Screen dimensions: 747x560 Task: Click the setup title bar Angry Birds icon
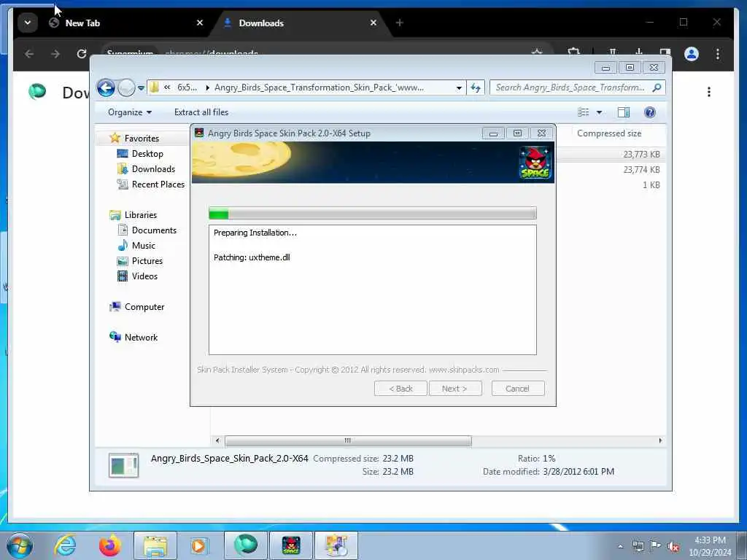pyautogui.click(x=199, y=133)
